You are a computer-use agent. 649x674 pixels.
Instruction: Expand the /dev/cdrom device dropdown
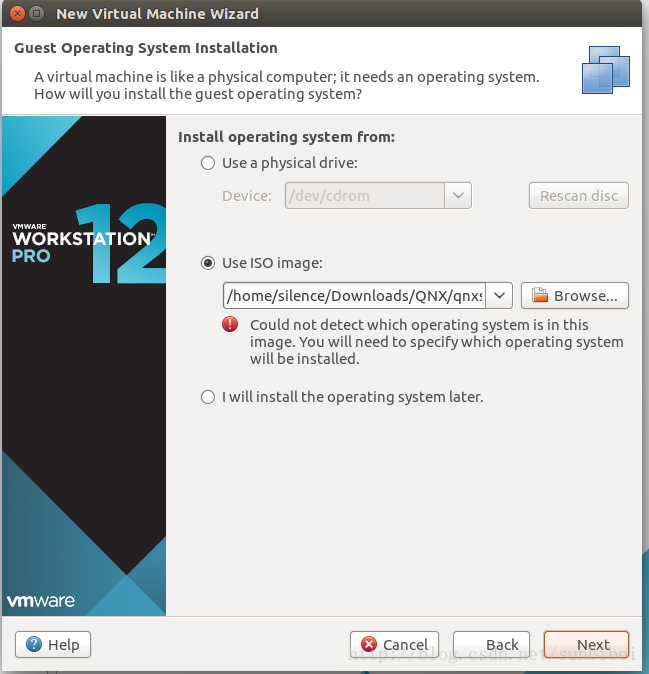(458, 196)
